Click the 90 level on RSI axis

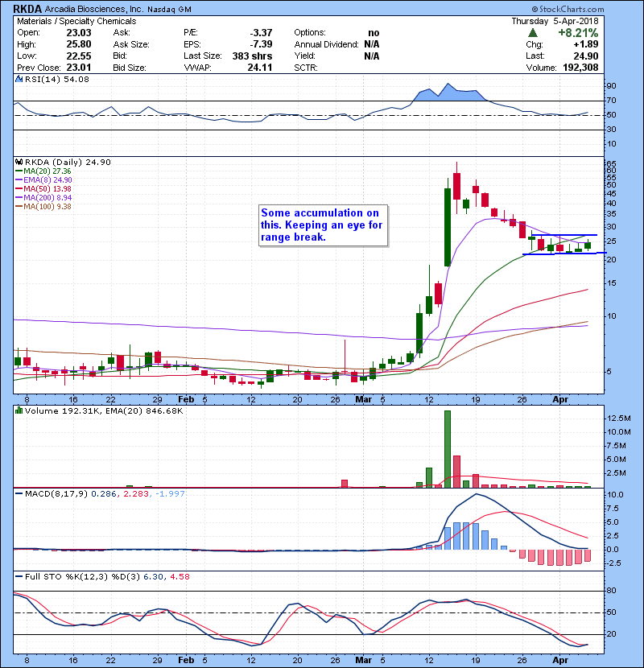(x=611, y=86)
